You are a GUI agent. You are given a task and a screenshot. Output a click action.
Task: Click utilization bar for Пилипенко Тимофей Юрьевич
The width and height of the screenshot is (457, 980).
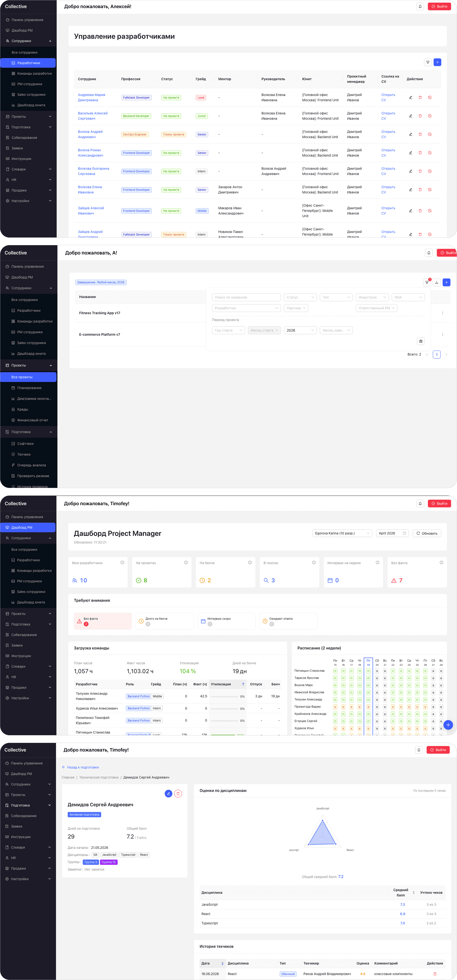[x=224, y=721]
